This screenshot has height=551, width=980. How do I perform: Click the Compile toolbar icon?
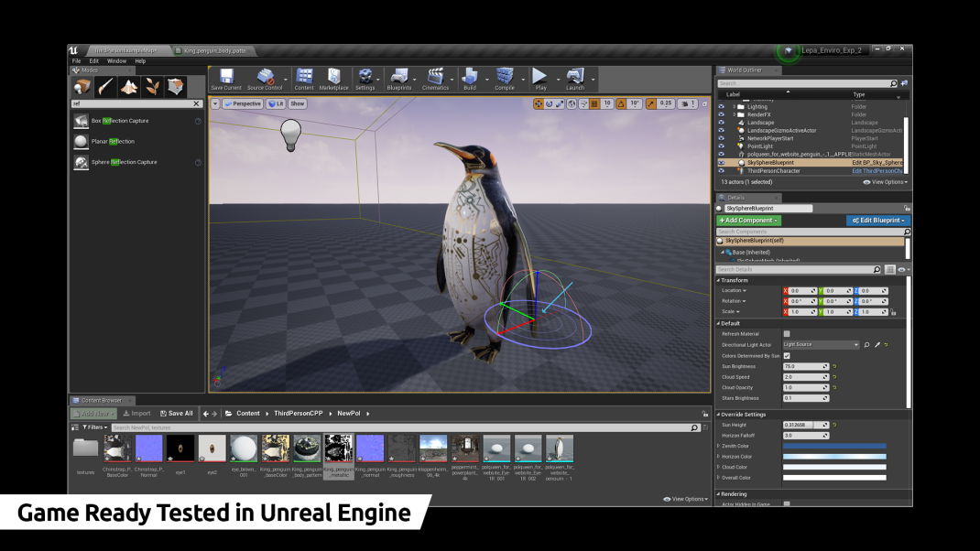tap(505, 80)
